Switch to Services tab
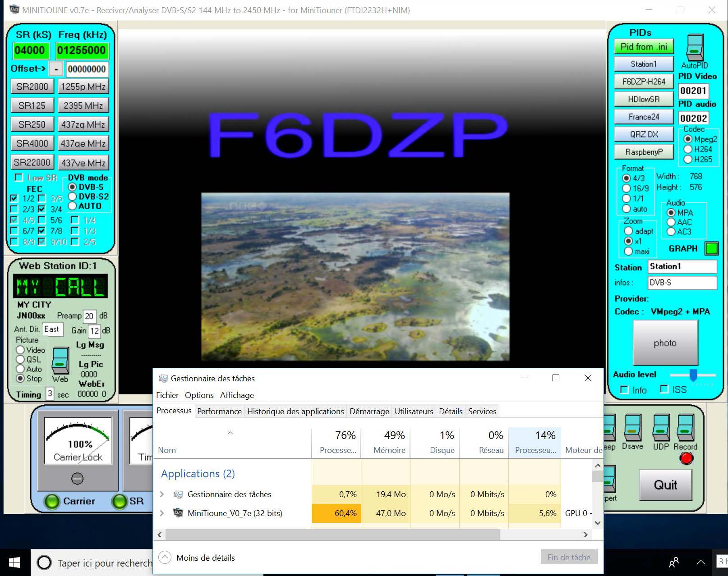The height and width of the screenshot is (576, 728). tap(482, 411)
